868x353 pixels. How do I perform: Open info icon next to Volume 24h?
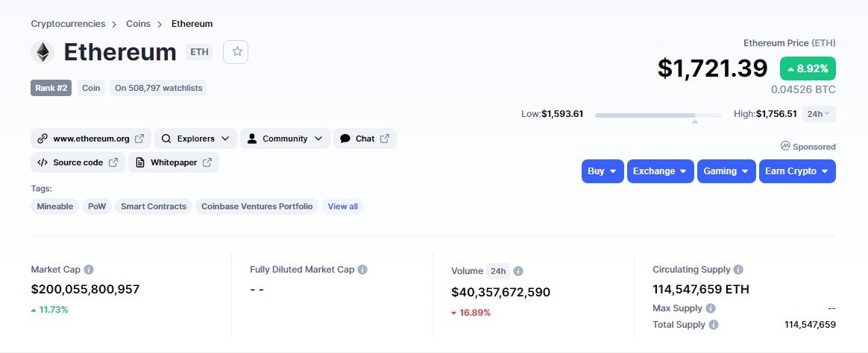tap(518, 271)
